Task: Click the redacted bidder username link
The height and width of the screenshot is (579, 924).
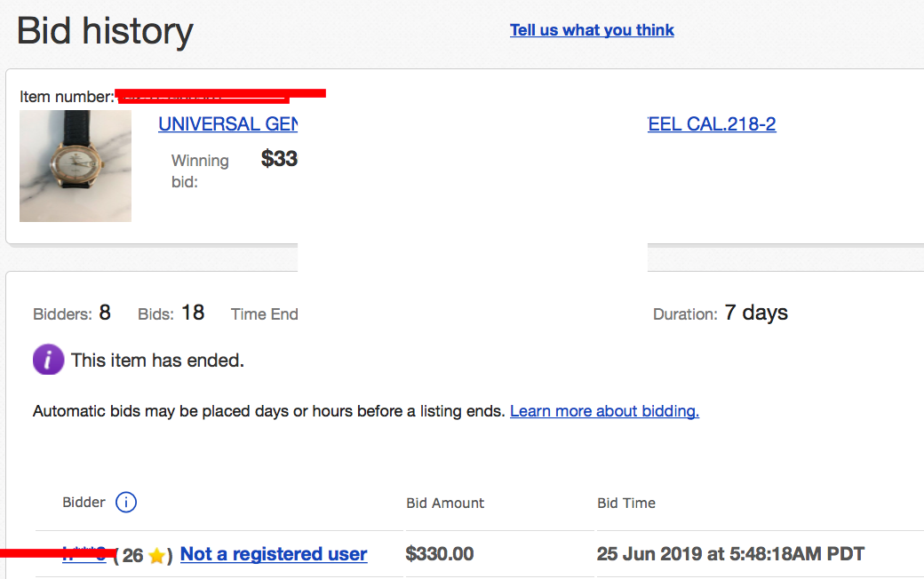Action: click(x=84, y=554)
